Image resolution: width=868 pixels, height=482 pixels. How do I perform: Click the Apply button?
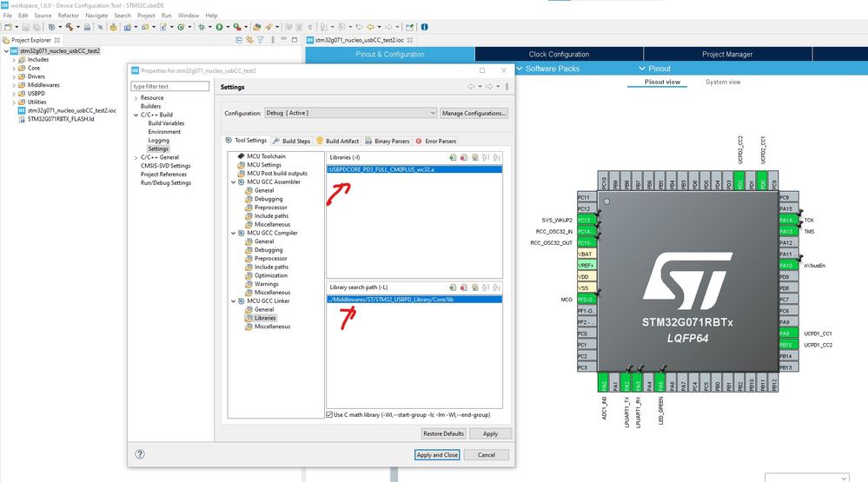490,434
